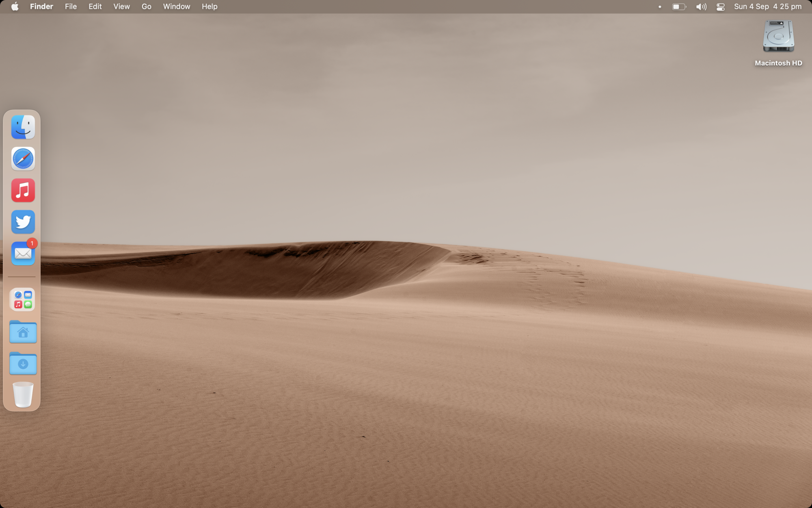Screen dimensions: 812x508
Task: Open the Music app icon
Action: tap(23, 190)
